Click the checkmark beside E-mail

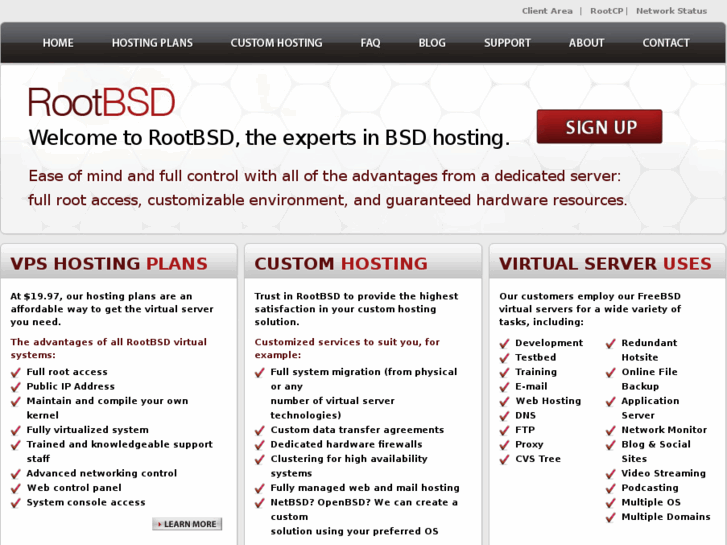pos(504,387)
